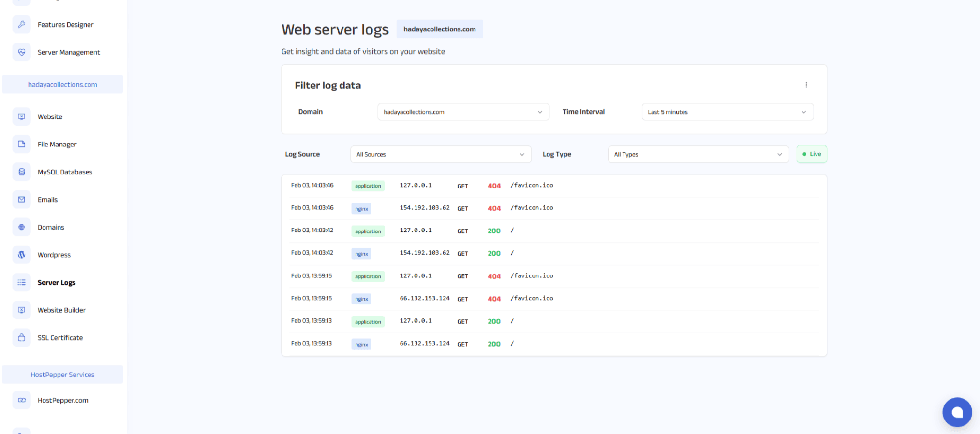Viewport: 980px width, 434px height.
Task: Select Server Logs in the sidebar
Action: (57, 283)
